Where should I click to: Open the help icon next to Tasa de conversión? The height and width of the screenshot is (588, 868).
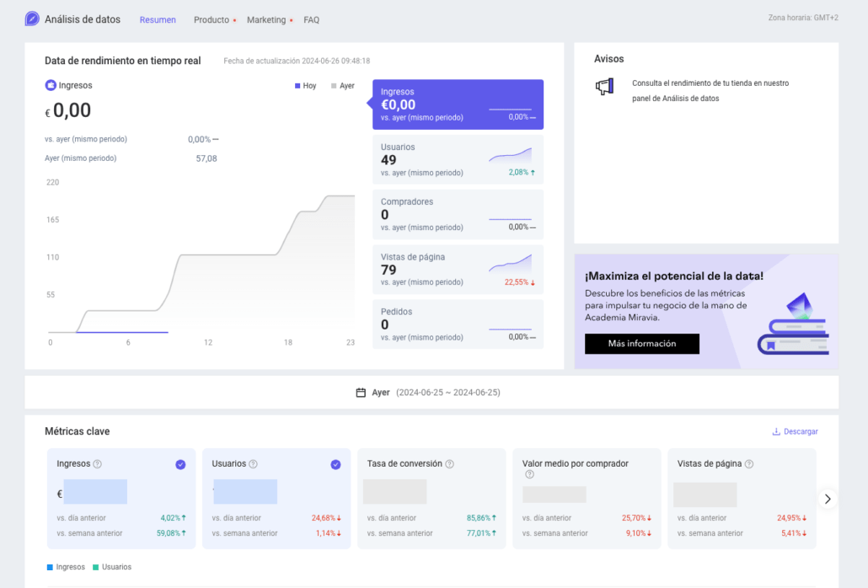450,463
